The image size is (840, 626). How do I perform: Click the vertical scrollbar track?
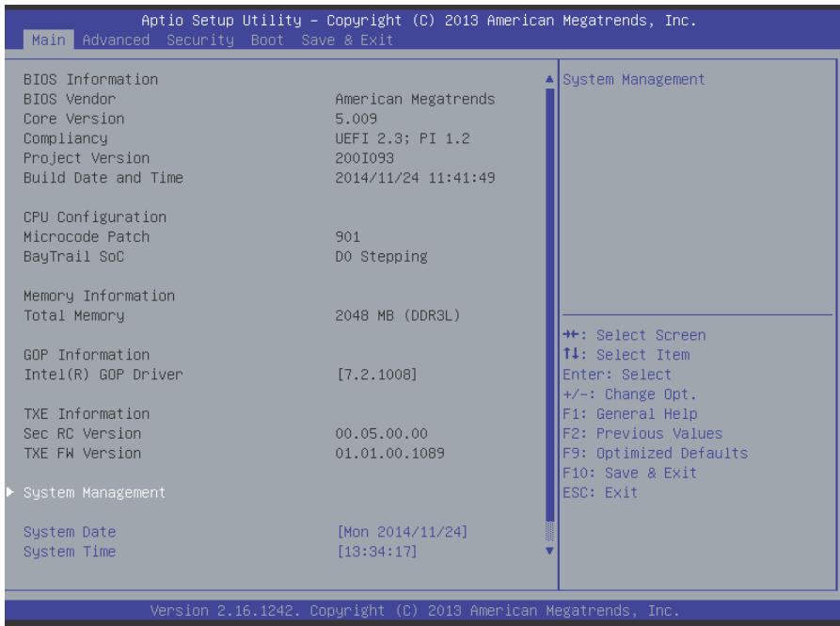tap(549, 315)
